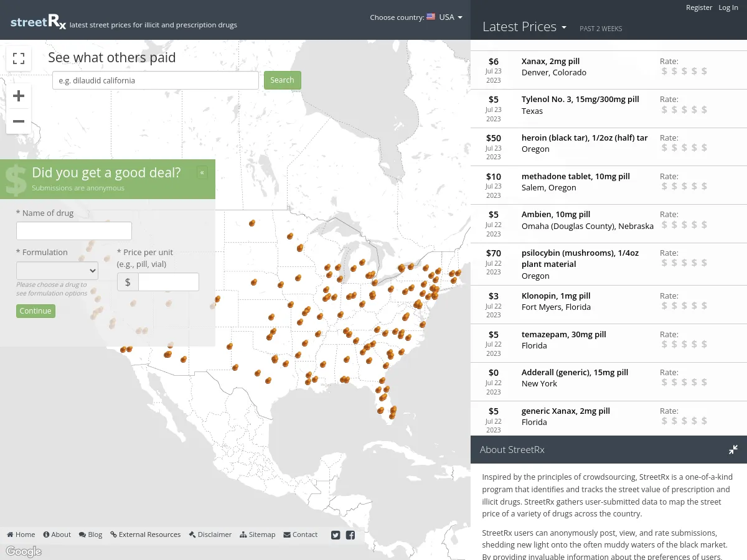
Task: Collapse the About StreetRx panel
Action: pos(733,449)
